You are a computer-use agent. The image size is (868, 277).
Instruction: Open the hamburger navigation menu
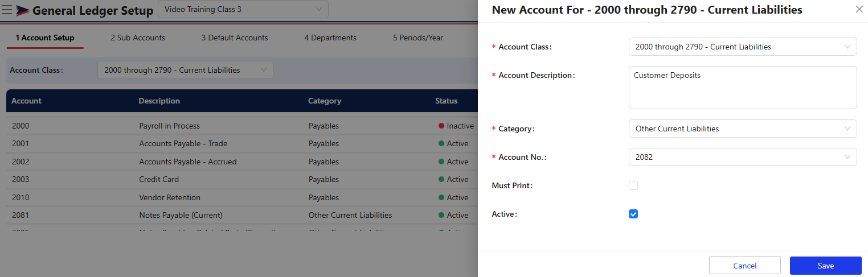tap(7, 10)
